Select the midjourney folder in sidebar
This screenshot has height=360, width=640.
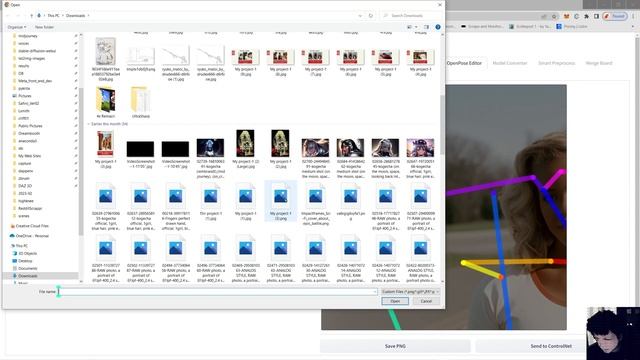pyautogui.click(x=24, y=36)
